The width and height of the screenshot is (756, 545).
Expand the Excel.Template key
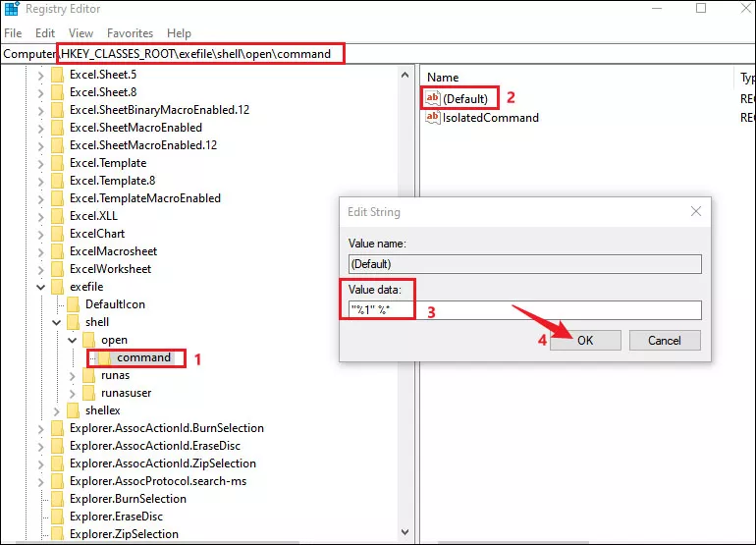pyautogui.click(x=41, y=163)
